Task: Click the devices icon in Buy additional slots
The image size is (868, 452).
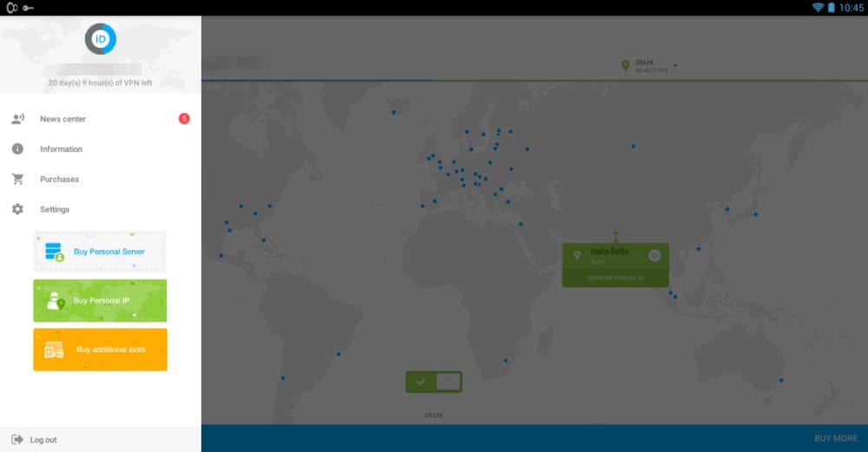Action: tap(54, 350)
